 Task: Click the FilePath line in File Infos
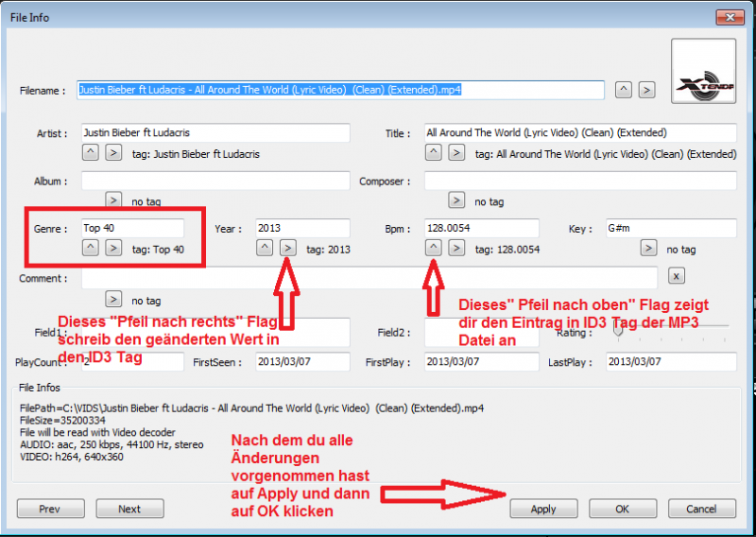point(251,408)
